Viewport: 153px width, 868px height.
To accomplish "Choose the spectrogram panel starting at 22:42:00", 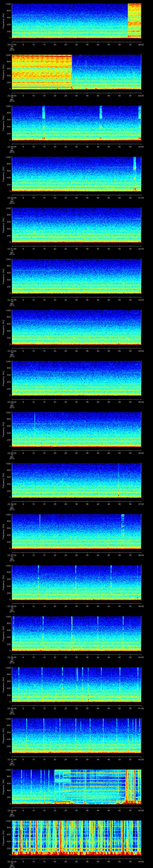I will tap(76, 787).
